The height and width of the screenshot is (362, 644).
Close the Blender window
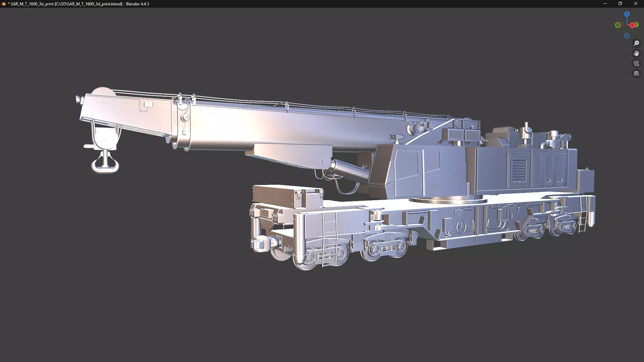point(635,4)
